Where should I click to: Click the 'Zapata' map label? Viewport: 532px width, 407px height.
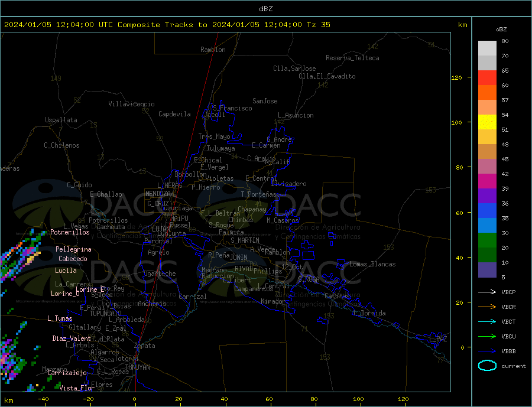click(x=145, y=346)
